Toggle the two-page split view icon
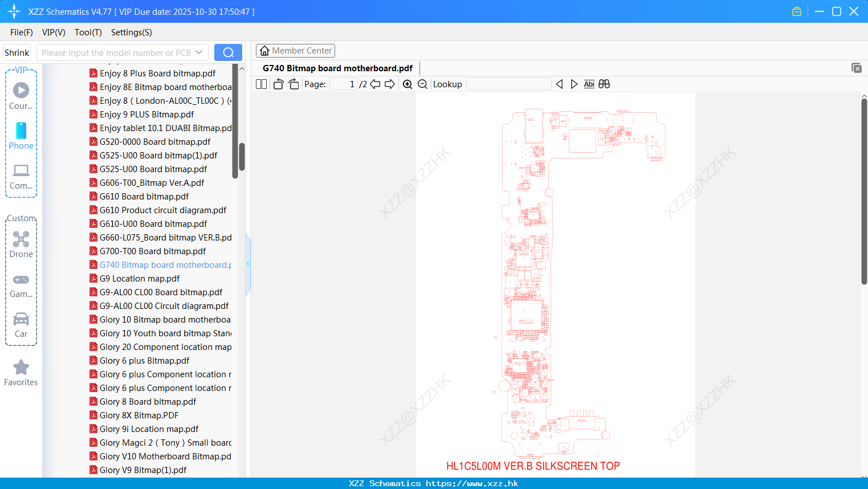The height and width of the screenshot is (489, 868). 261,84
